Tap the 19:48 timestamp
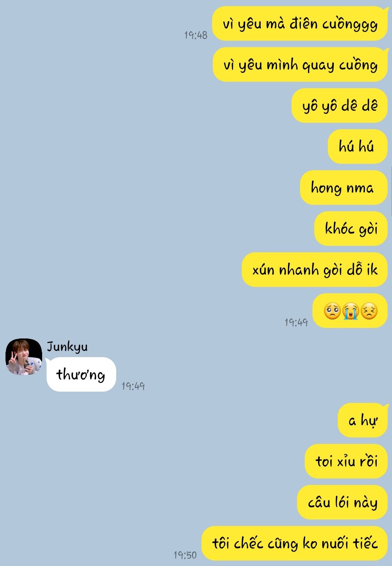Viewport: 392px width, 566px height. (196, 35)
